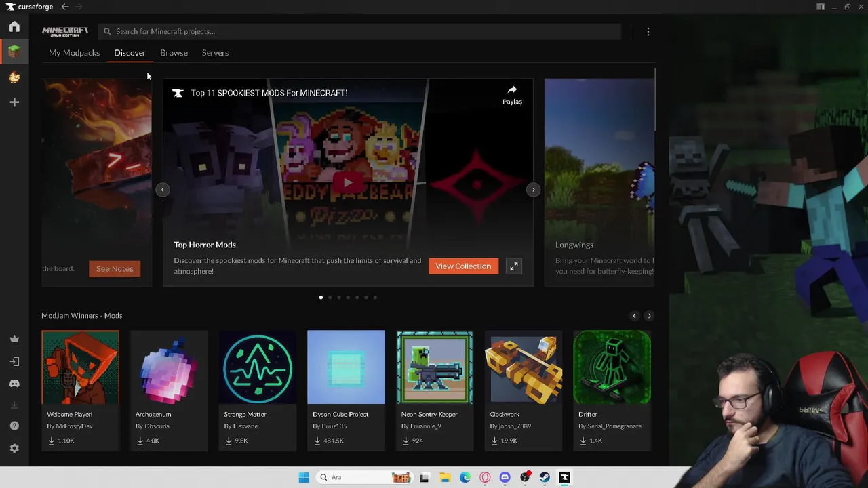The height and width of the screenshot is (488, 868).
Task: Click See Notes button
Action: click(x=115, y=269)
